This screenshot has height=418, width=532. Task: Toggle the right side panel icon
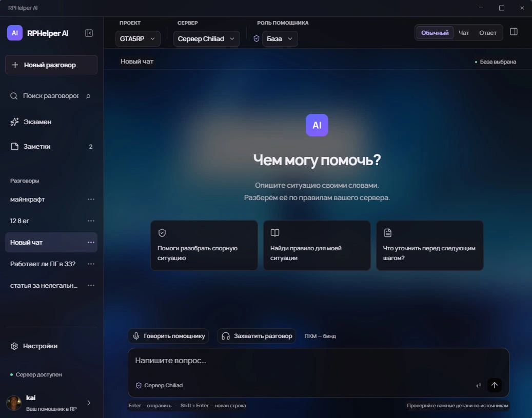tap(514, 32)
